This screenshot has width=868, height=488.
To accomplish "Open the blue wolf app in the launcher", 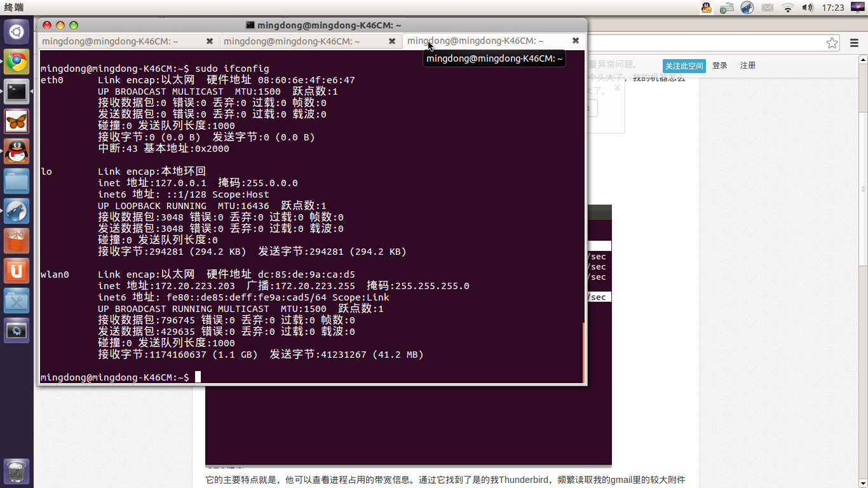I will (x=17, y=211).
